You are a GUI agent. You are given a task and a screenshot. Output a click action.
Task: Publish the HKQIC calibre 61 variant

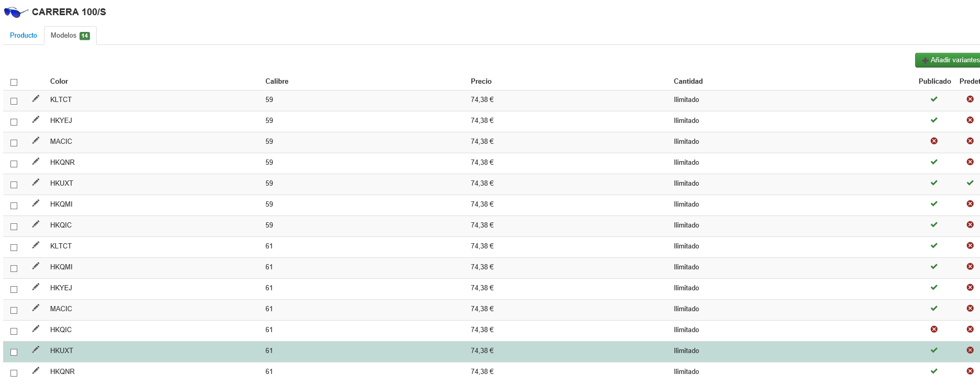pyautogui.click(x=934, y=330)
